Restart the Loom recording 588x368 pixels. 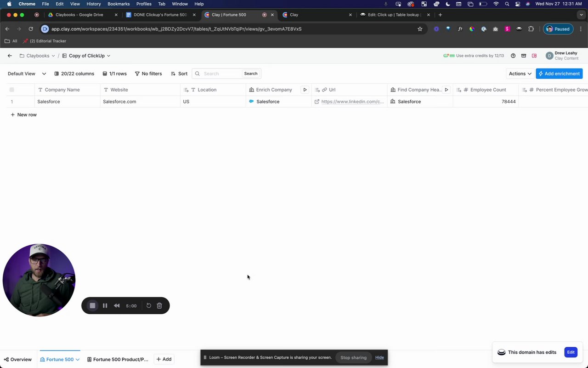(x=149, y=305)
